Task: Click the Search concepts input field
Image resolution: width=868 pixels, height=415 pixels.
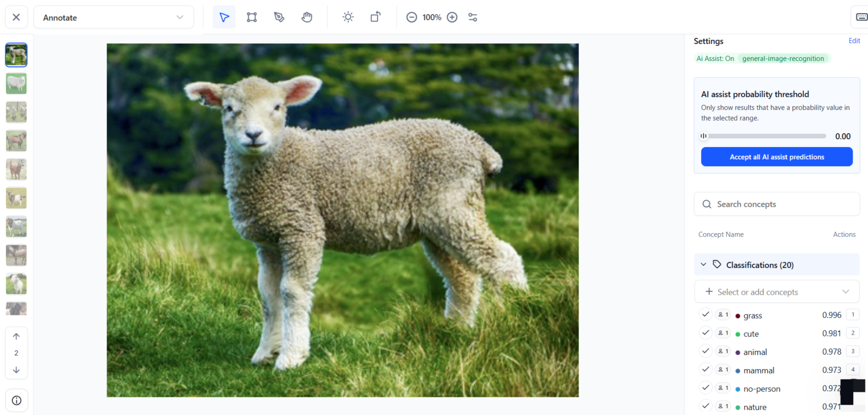Action: [x=777, y=204]
